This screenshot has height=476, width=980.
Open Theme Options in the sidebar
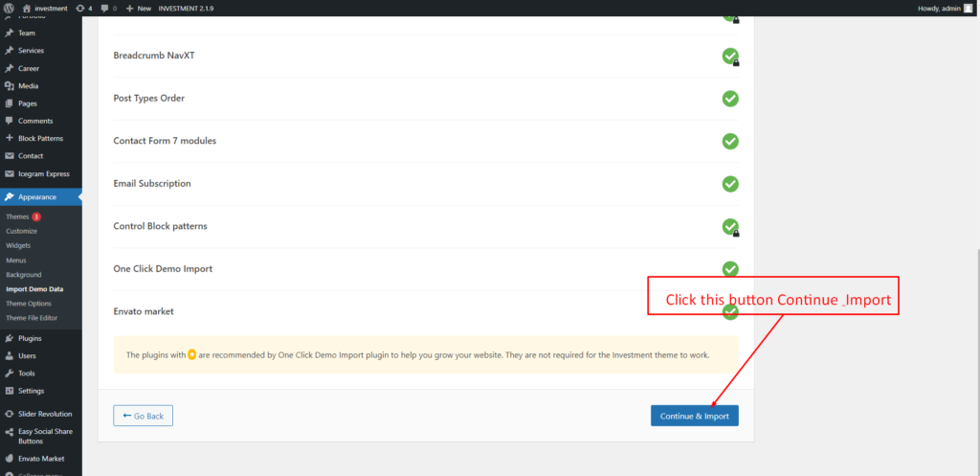click(x=28, y=304)
